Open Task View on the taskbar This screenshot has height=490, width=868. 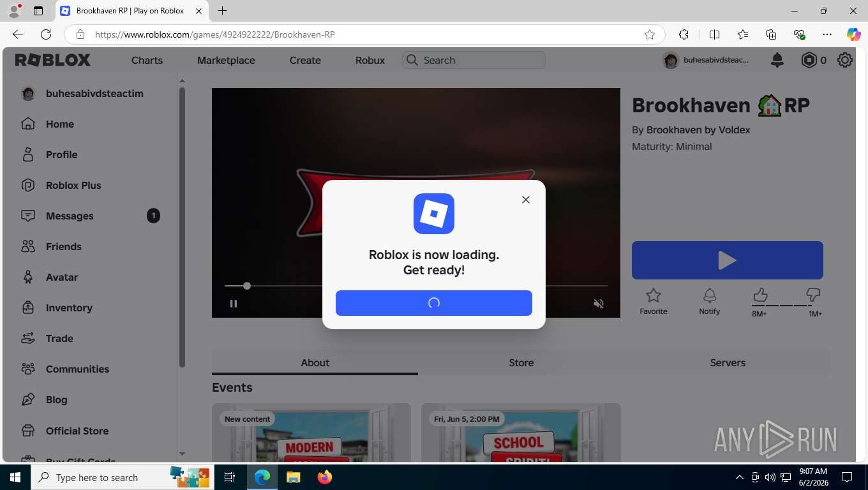[230, 477]
